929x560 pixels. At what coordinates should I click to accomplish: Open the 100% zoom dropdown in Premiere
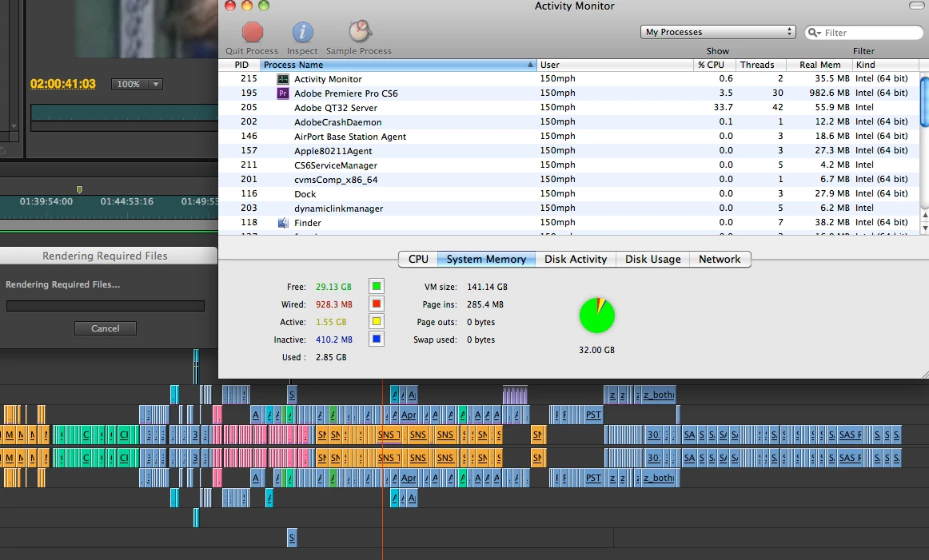136,84
